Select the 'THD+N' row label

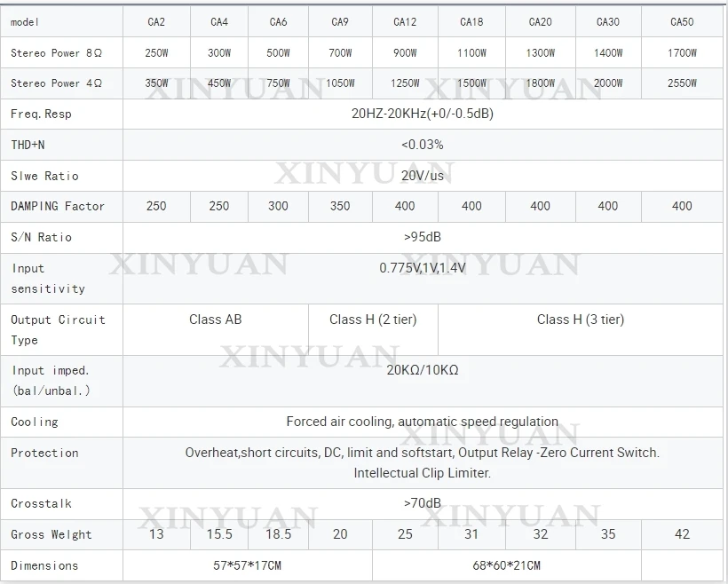pos(28,145)
